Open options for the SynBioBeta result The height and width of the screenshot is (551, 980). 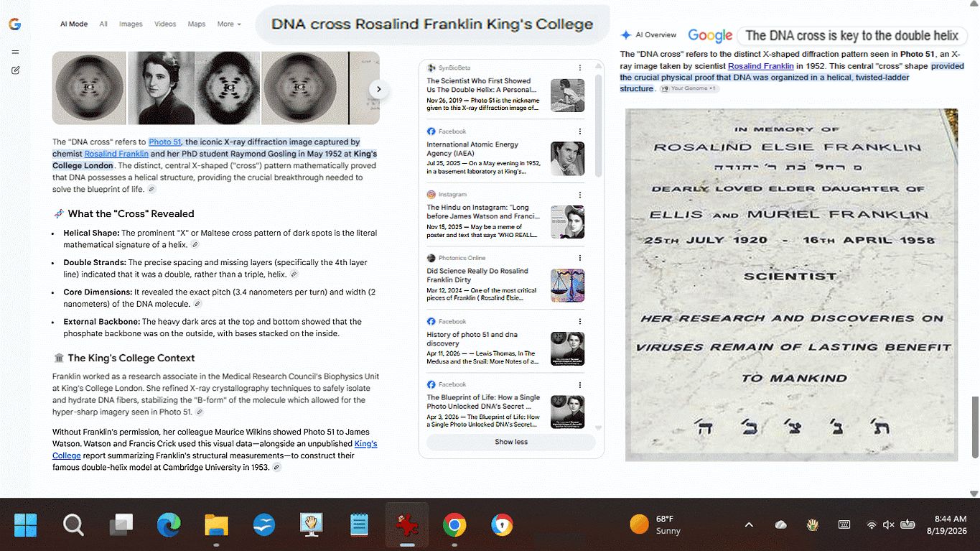(579, 68)
